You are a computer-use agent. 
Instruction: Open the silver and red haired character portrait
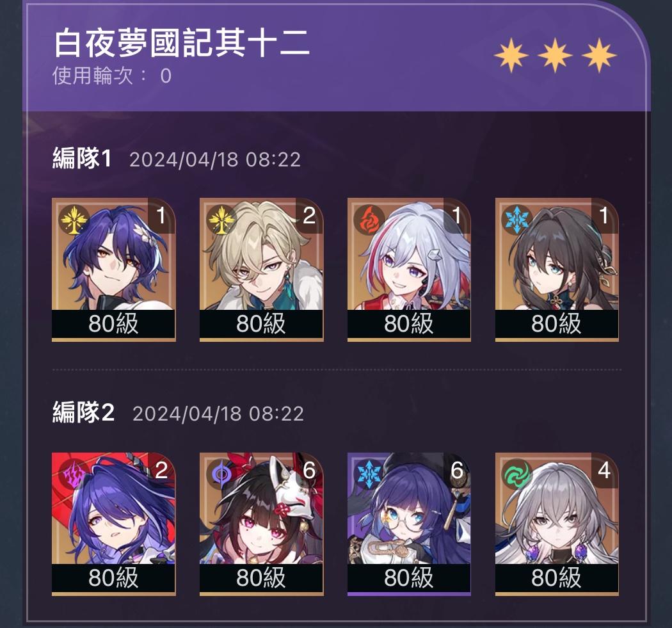click(x=409, y=270)
